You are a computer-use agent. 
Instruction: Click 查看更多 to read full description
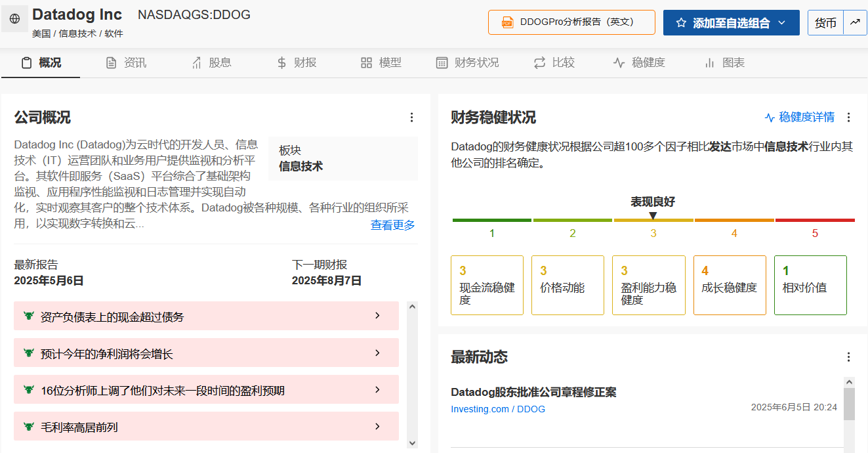(x=392, y=225)
